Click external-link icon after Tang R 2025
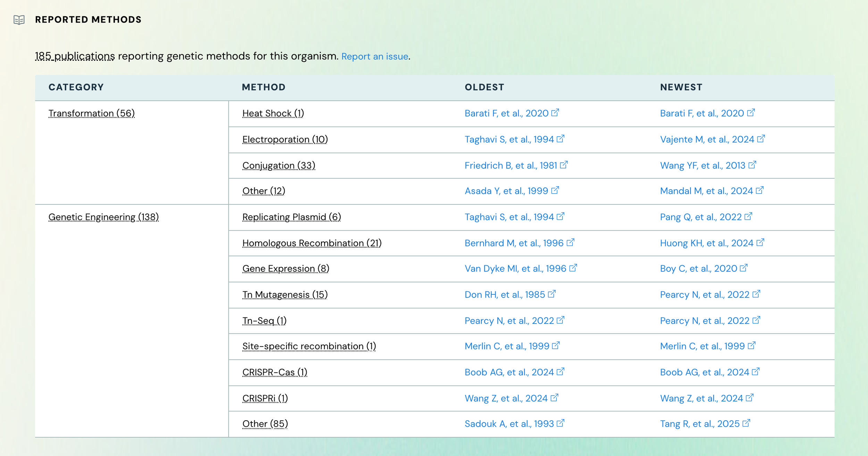Screen dimensions: 868x456 746,423
